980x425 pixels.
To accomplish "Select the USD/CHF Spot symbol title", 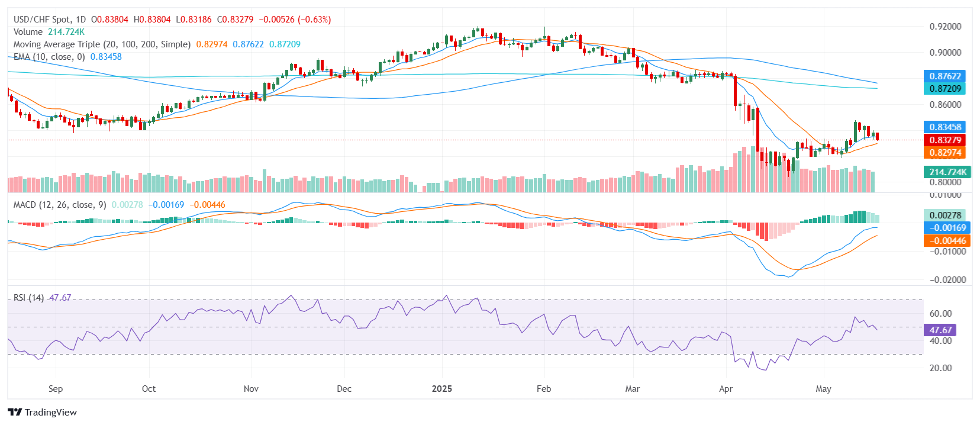I will click(50, 20).
